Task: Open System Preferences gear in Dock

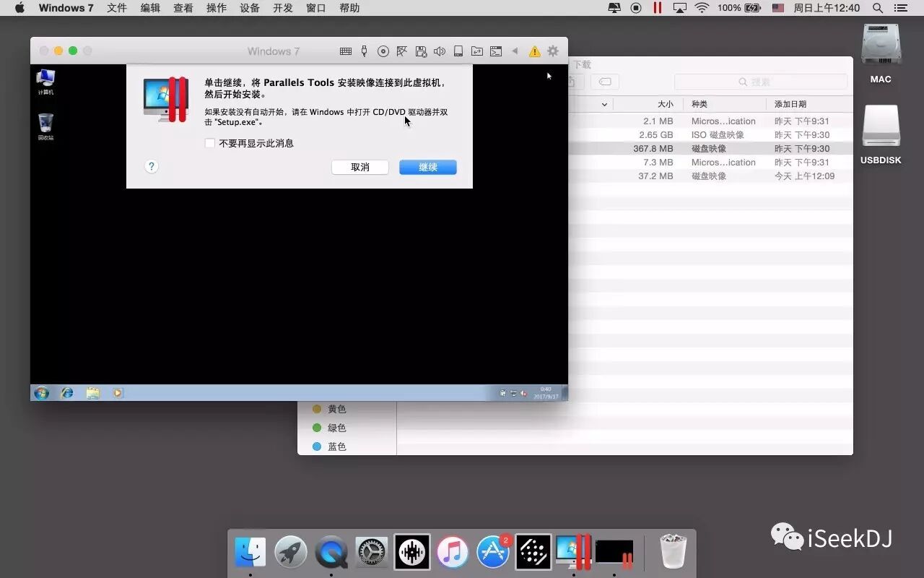Action: 372,553
